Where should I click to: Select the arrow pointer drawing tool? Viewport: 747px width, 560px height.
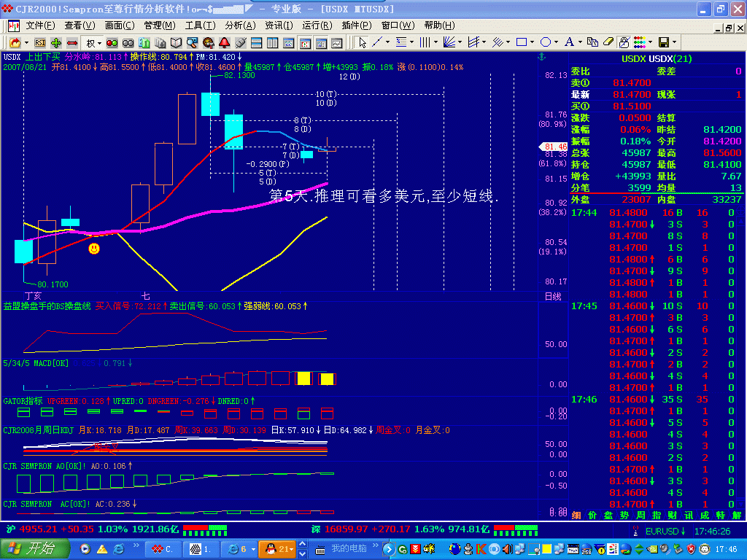(363, 42)
